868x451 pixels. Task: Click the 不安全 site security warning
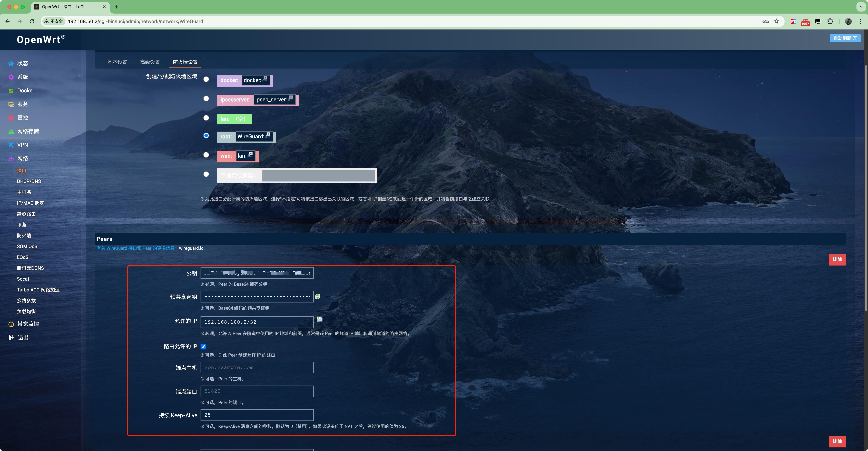(x=54, y=21)
